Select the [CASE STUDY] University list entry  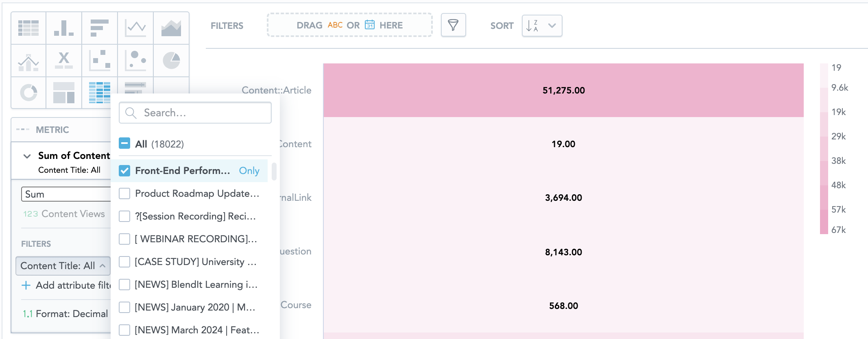pyautogui.click(x=195, y=262)
